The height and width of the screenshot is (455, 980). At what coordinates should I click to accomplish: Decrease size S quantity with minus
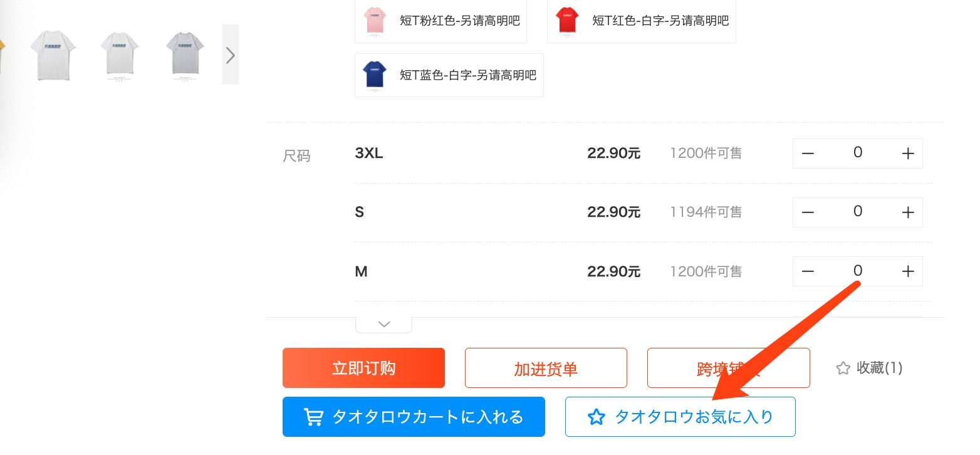808,212
